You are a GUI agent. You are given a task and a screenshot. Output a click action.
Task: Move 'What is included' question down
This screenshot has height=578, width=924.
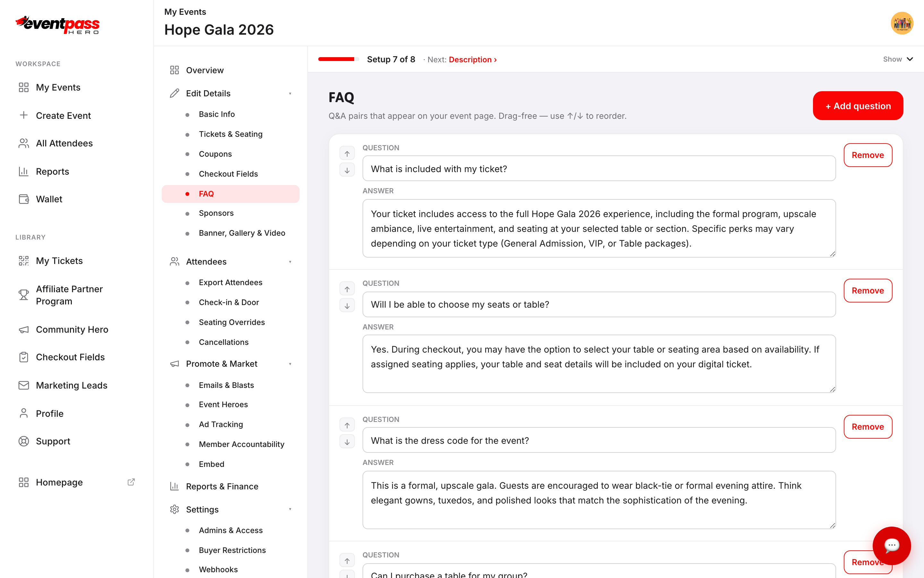click(347, 170)
